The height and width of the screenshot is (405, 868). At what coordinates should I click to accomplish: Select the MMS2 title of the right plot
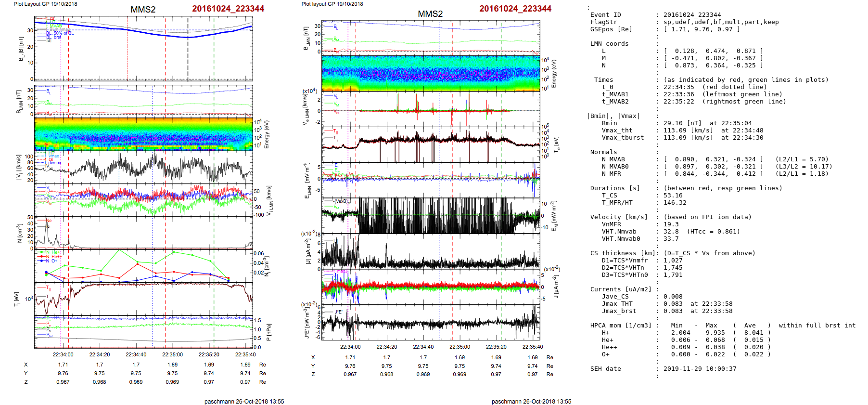[430, 14]
